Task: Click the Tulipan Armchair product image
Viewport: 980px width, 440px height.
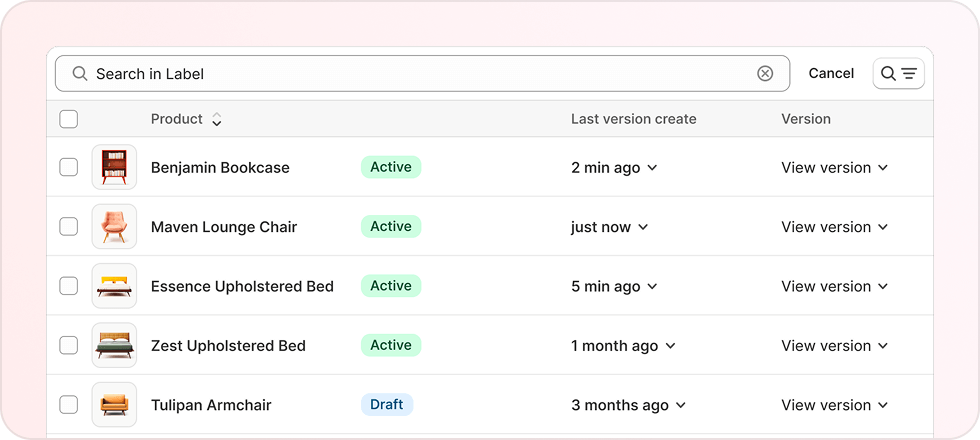Action: pyautogui.click(x=114, y=405)
